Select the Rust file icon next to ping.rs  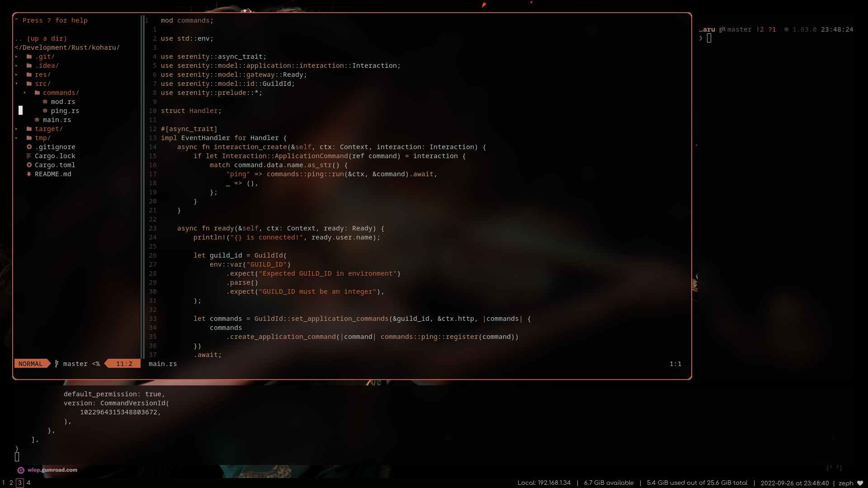(x=44, y=111)
